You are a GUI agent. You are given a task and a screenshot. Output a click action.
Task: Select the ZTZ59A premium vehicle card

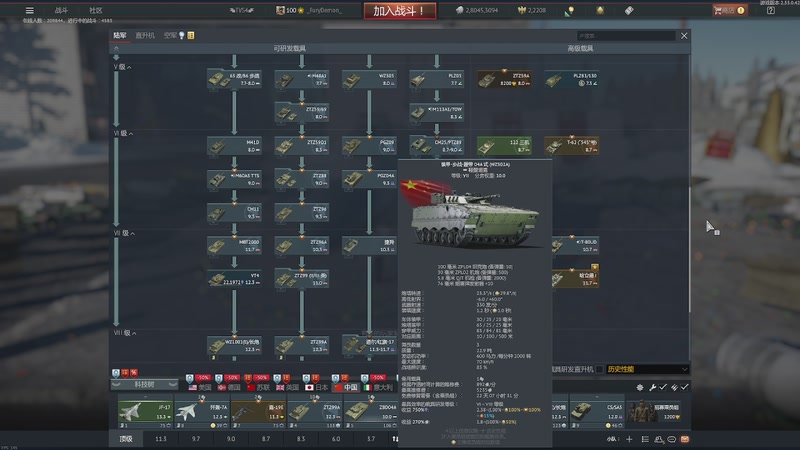[x=504, y=79]
